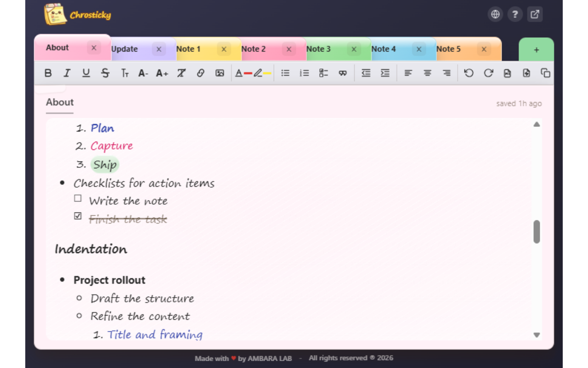This screenshot has height=368, width=588.
Task: Pick the yellow highlight color swatch
Action: [267, 74]
